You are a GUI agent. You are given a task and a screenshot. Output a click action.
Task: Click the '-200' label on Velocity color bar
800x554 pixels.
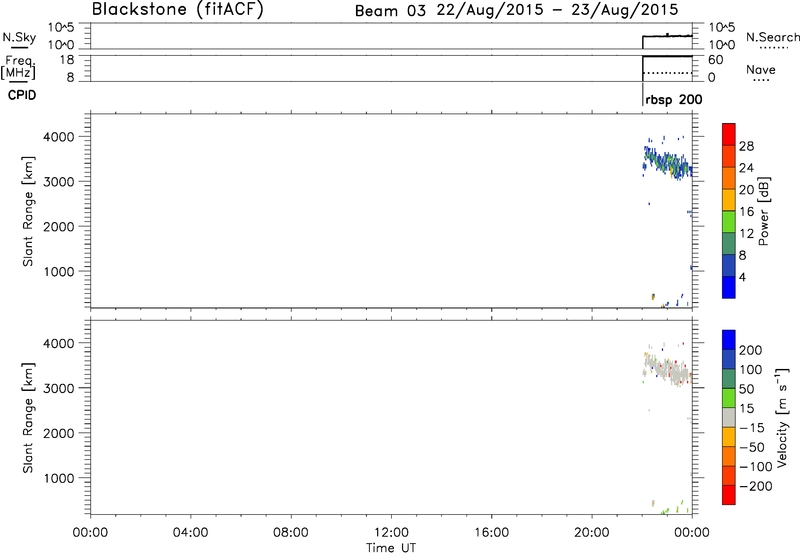pyautogui.click(x=755, y=486)
